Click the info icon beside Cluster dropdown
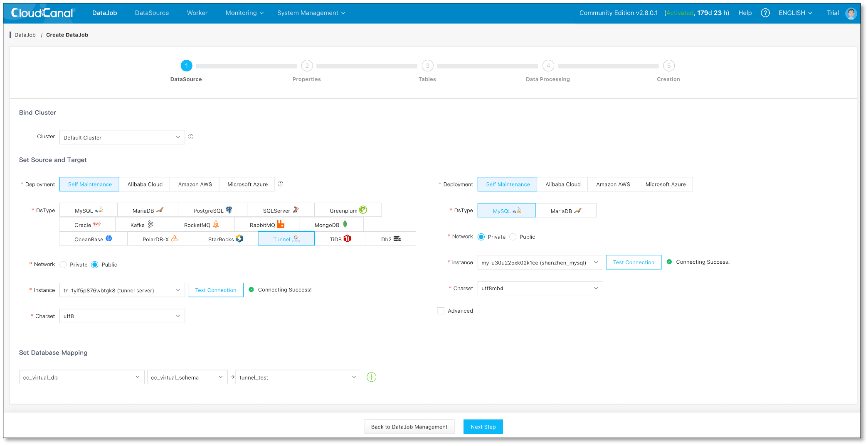 190,137
